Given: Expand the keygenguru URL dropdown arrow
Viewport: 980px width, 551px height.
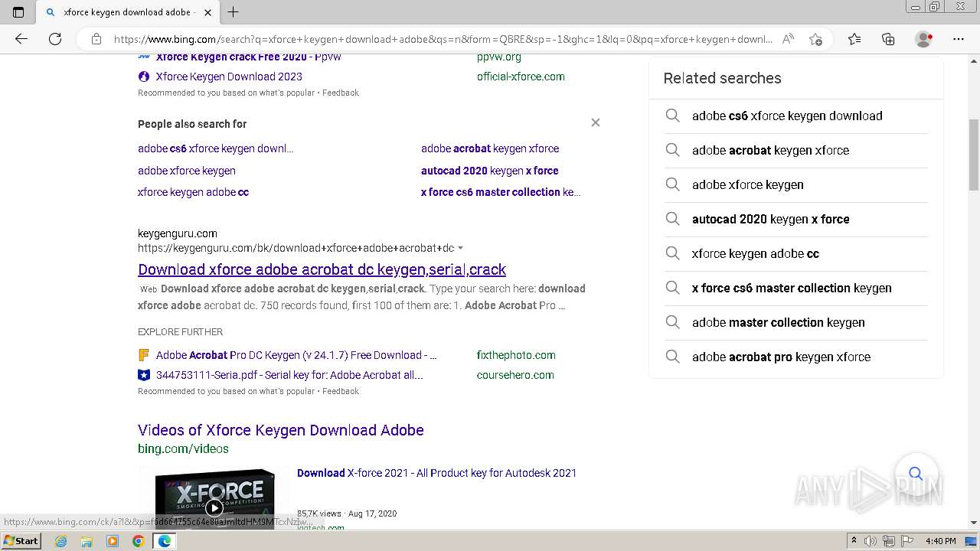Looking at the screenshot, I should pos(460,248).
